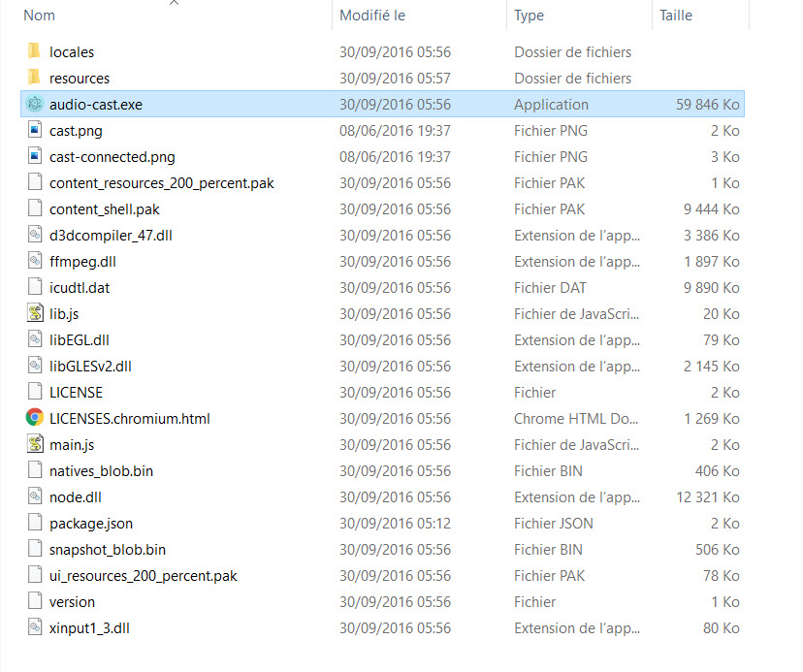Sort files by the Nom column header
803x672 pixels.
39,16
